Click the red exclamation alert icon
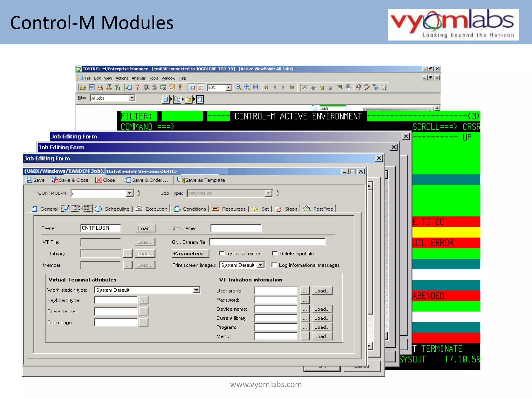Image resolution: width=532 pixels, height=399 pixels. click(x=138, y=88)
